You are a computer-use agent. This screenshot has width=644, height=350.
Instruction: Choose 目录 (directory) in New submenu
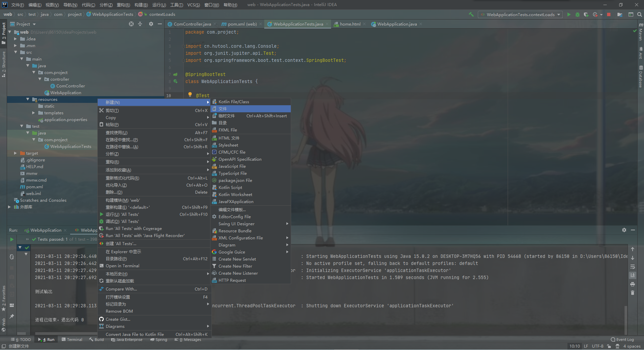coord(250,123)
